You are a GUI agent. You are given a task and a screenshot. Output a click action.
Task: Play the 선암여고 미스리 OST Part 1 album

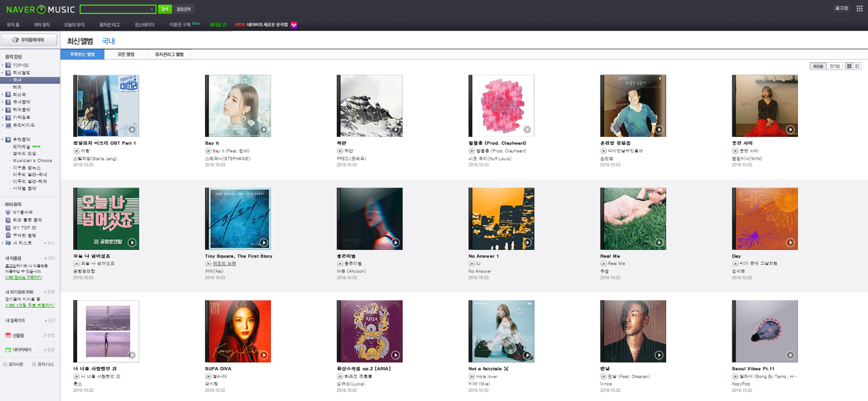[132, 130]
